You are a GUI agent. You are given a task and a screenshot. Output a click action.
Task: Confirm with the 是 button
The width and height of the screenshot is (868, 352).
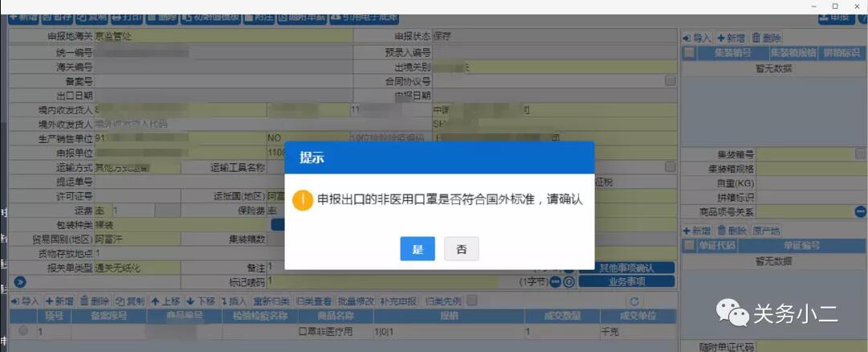pos(418,249)
